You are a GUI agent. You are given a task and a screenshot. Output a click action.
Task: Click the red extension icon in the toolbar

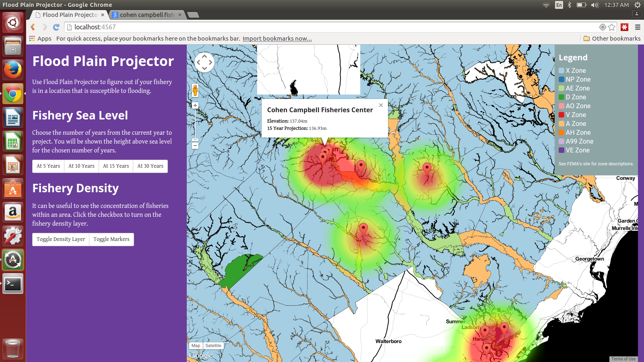[x=625, y=27]
